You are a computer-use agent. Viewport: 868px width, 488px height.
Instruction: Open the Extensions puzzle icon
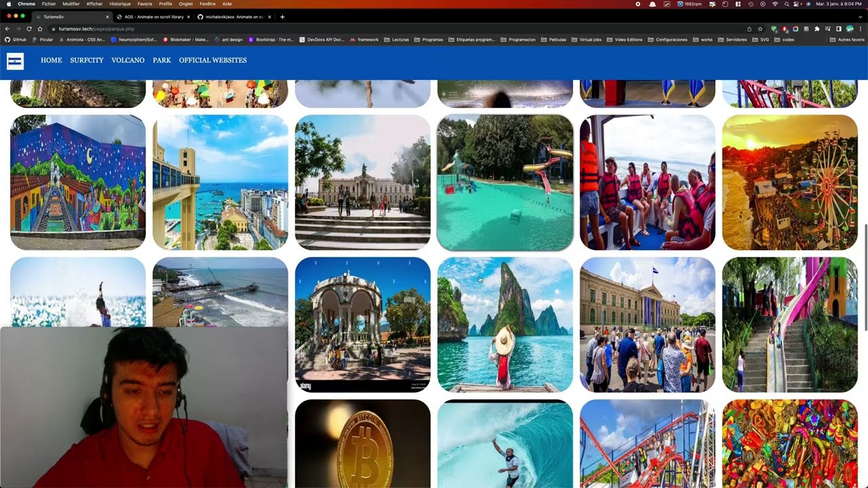pyautogui.click(x=817, y=28)
